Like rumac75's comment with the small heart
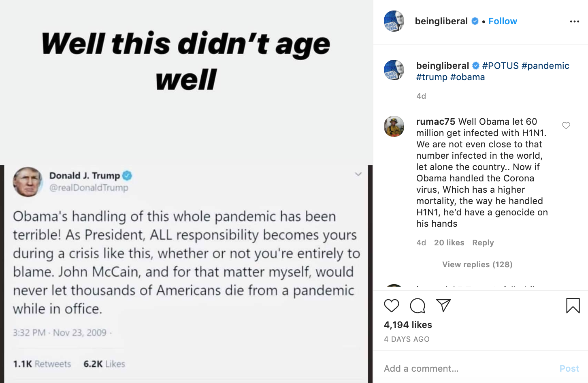The width and height of the screenshot is (588, 383). (566, 126)
